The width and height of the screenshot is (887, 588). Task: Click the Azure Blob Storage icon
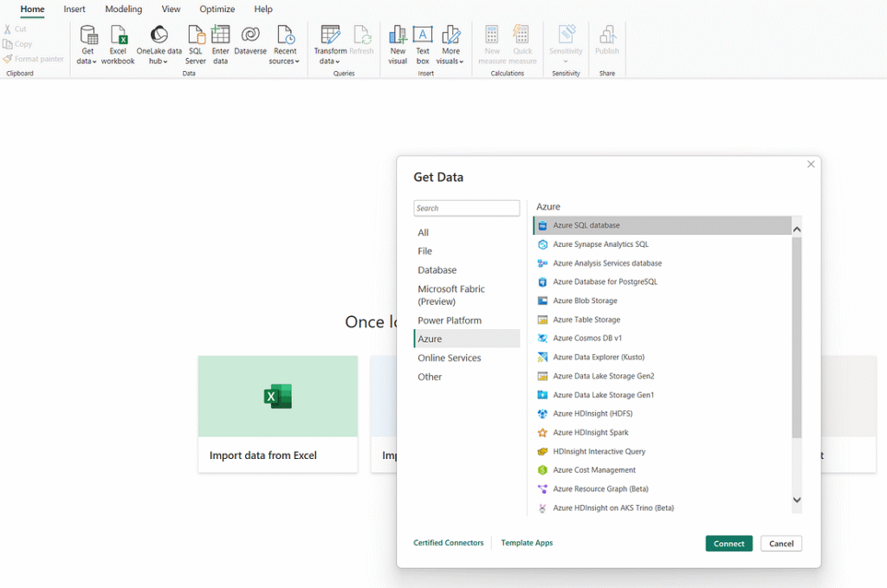(x=542, y=300)
